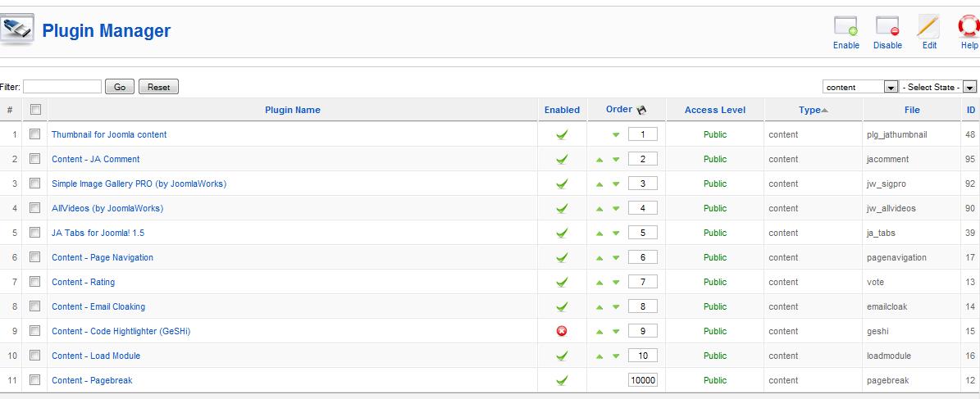
Task: Toggle enabled checkmark for AllVideos plugin
Action: click(562, 208)
